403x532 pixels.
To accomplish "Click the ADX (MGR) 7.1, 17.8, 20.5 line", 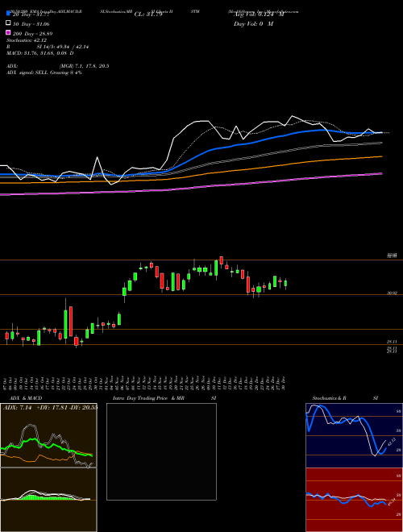I will pyautogui.click(x=58, y=66).
